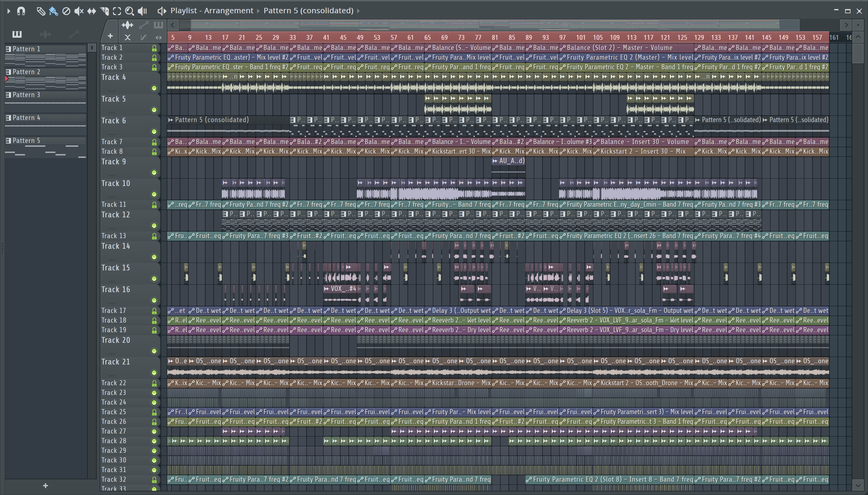
Task: Toggle Track 11 lock icon
Action: pos(154,205)
